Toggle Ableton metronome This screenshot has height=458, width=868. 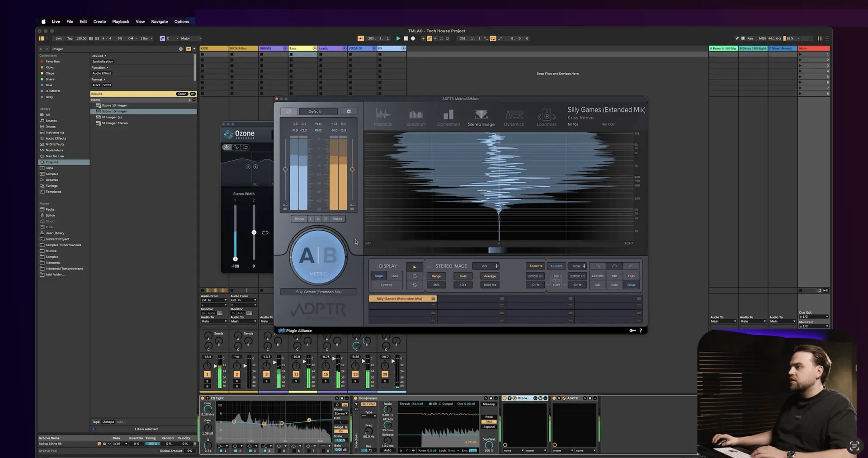tap(131, 38)
